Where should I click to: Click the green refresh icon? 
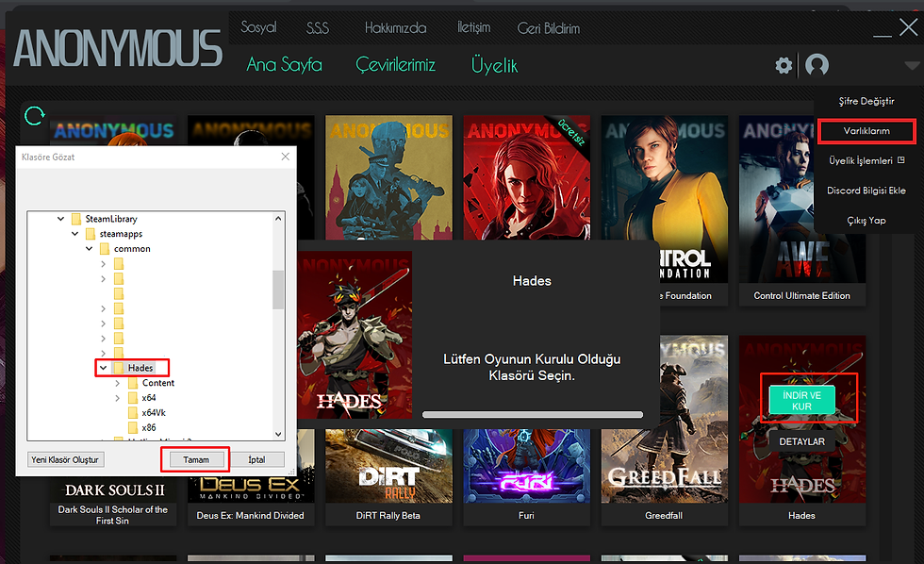coord(35,115)
